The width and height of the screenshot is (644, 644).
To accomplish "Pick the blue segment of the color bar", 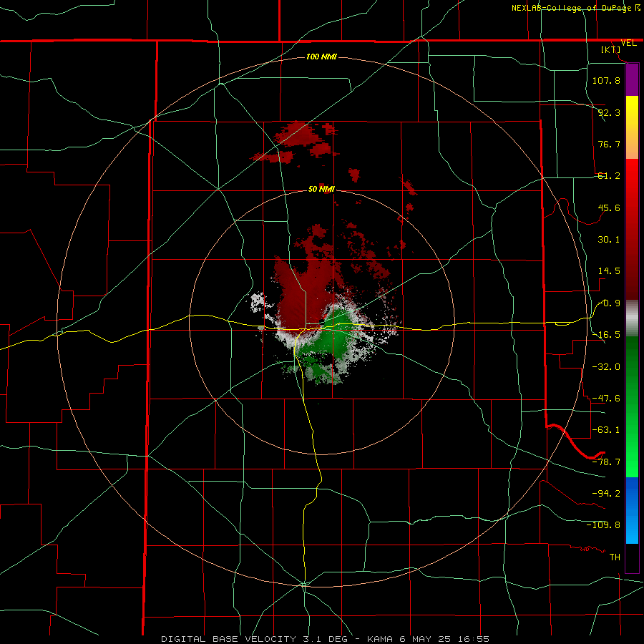I will click(632, 510).
